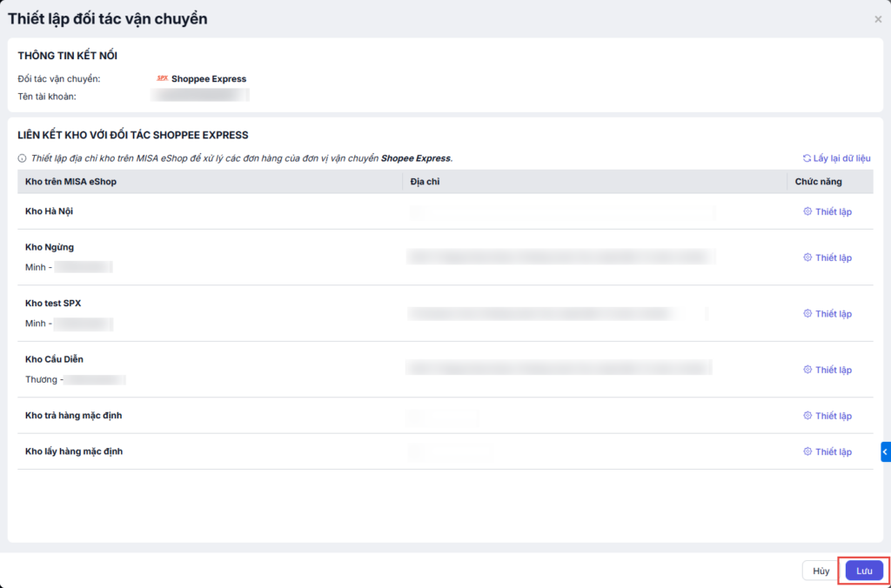The width and height of the screenshot is (891, 588).
Task: Click the gear icon for Kho test SPX
Action: (807, 314)
